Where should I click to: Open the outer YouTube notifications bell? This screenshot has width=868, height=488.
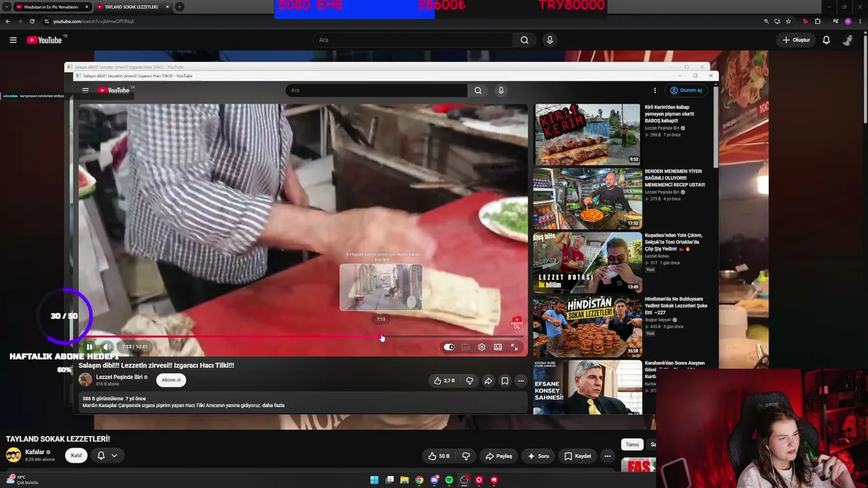coord(826,40)
